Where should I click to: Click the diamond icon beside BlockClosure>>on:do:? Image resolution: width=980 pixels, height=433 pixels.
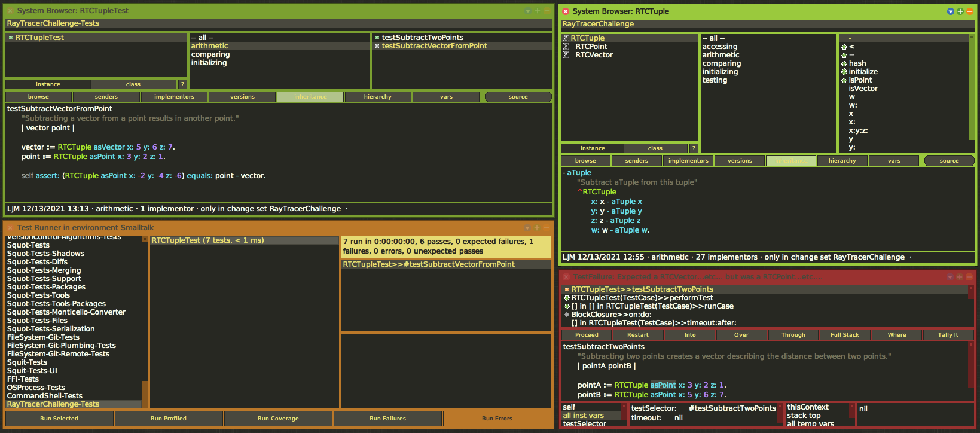[567, 315]
